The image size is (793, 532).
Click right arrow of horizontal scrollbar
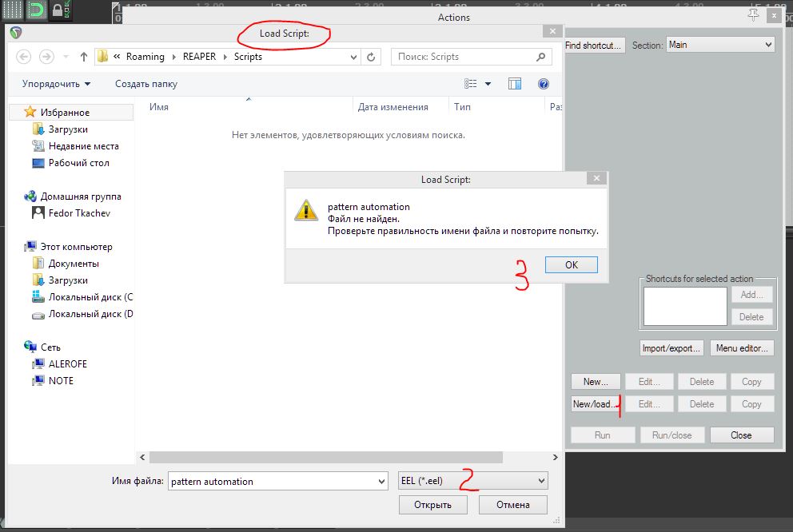[x=556, y=457]
